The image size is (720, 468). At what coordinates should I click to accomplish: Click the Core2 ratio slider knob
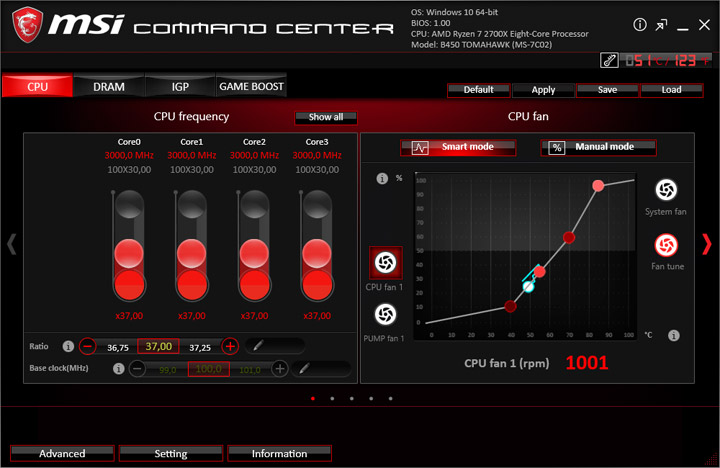click(x=254, y=254)
